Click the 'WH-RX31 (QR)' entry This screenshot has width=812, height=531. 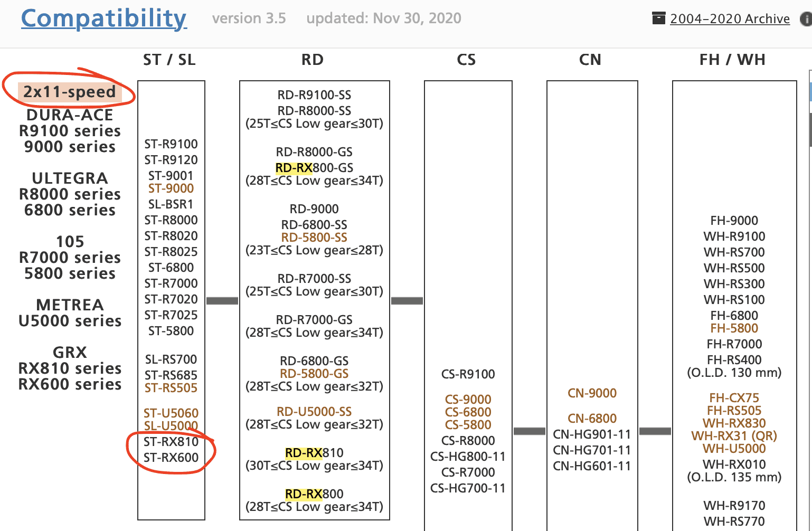(734, 436)
